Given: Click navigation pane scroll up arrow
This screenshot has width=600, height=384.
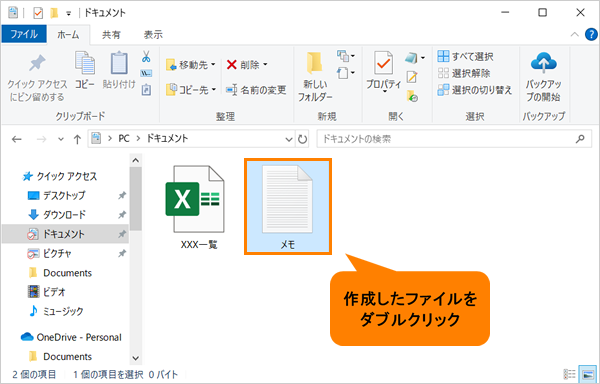Looking at the screenshot, I should (135, 160).
